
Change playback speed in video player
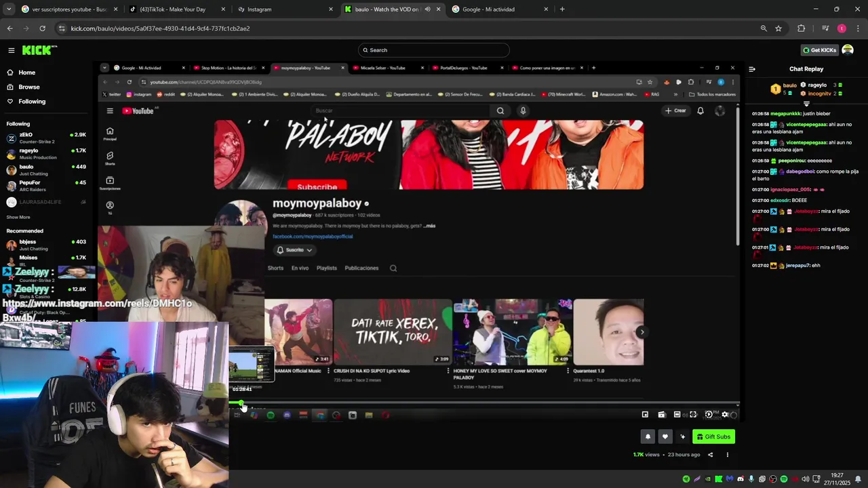(x=709, y=415)
